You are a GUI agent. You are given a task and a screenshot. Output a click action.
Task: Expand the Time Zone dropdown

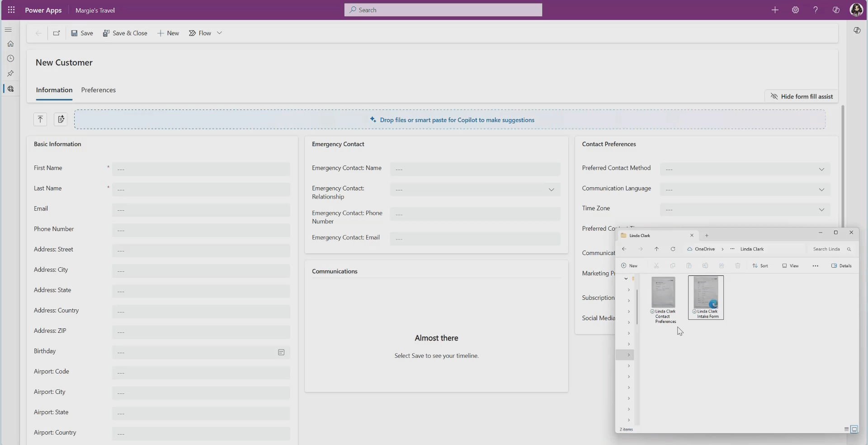(821, 210)
